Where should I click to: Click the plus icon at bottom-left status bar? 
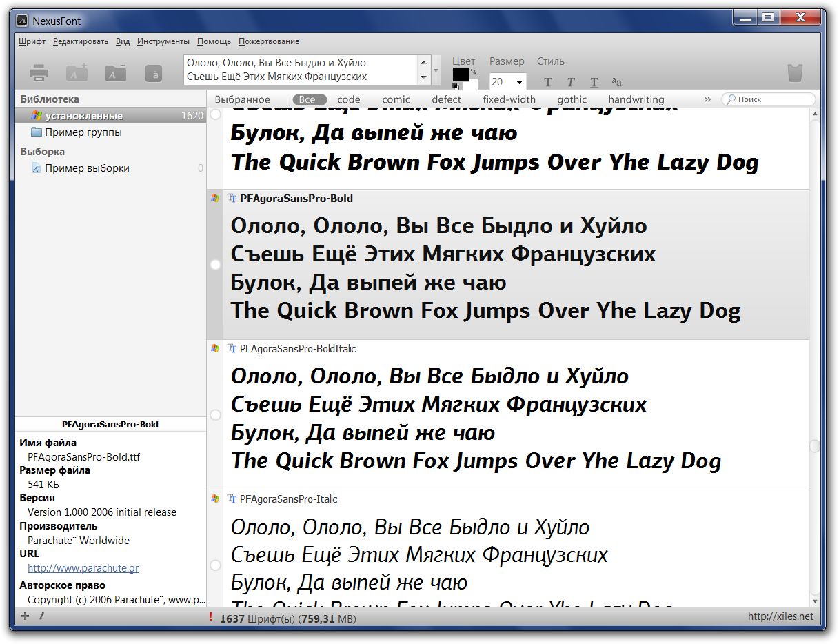[x=26, y=616]
